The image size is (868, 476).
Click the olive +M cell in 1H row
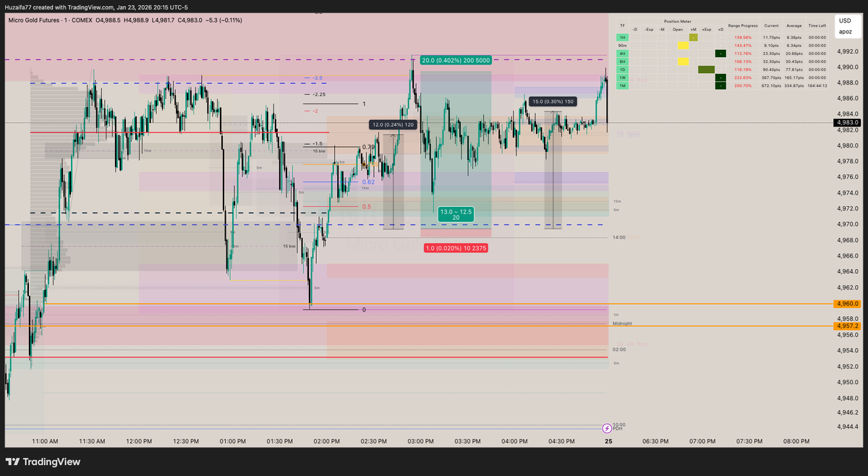[x=694, y=38]
